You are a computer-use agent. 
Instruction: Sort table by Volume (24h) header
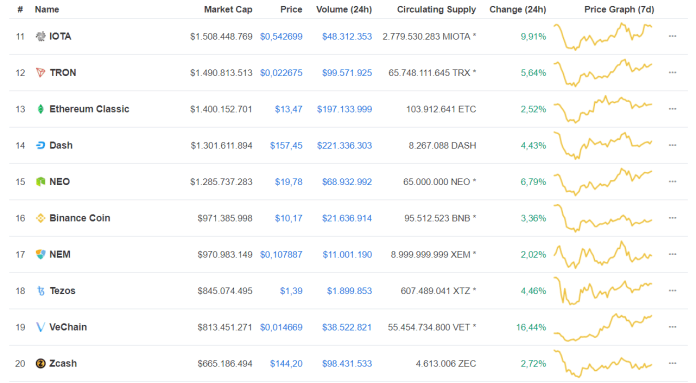pyautogui.click(x=344, y=9)
